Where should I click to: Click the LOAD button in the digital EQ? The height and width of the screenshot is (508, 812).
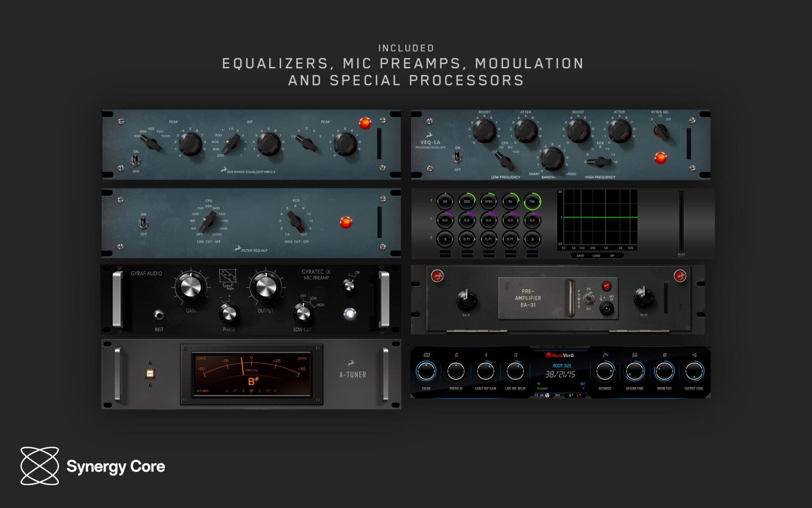pos(596,256)
